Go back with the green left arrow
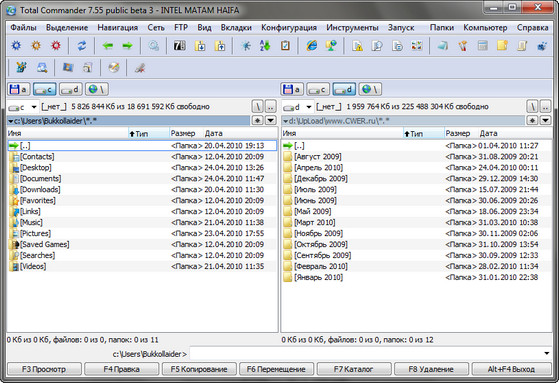 [108, 46]
